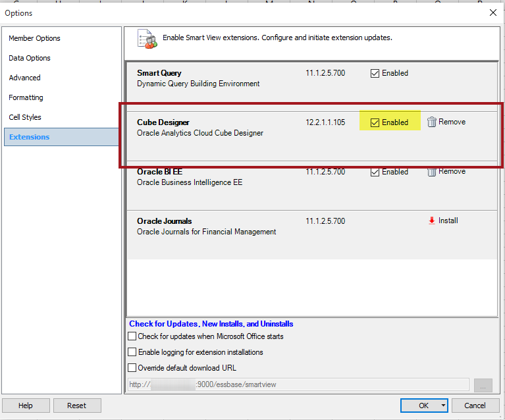This screenshot has height=420, width=505.
Task: Select the Cube Designer extension name
Action: 163,122
